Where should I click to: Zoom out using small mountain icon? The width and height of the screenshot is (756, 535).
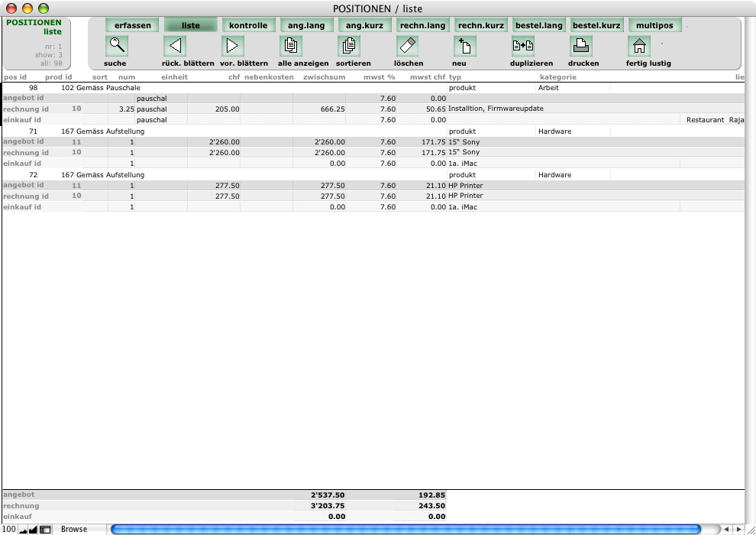click(x=24, y=529)
